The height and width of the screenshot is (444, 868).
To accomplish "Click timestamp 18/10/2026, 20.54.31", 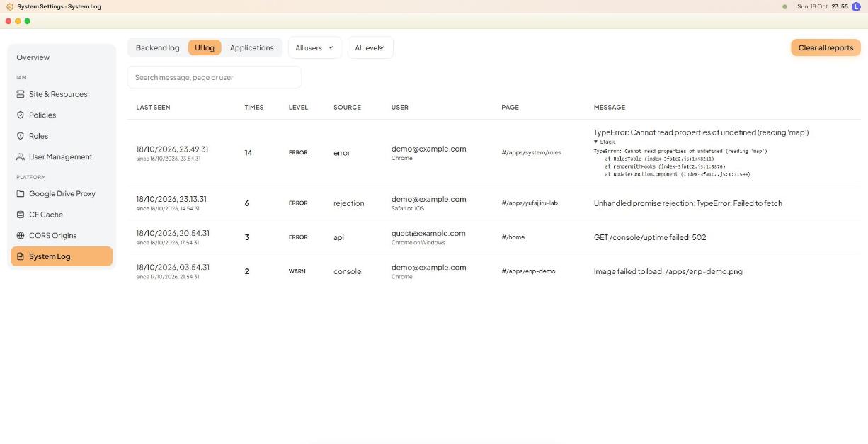I will pos(173,233).
